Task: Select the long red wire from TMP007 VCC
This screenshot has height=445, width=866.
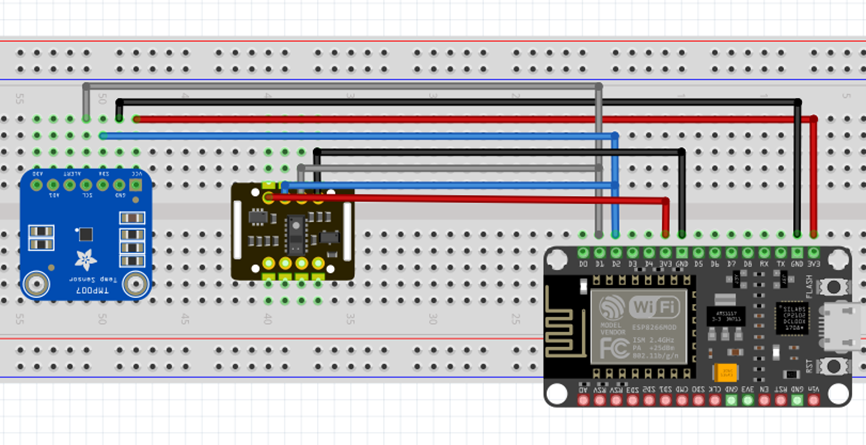Action: pos(475,119)
